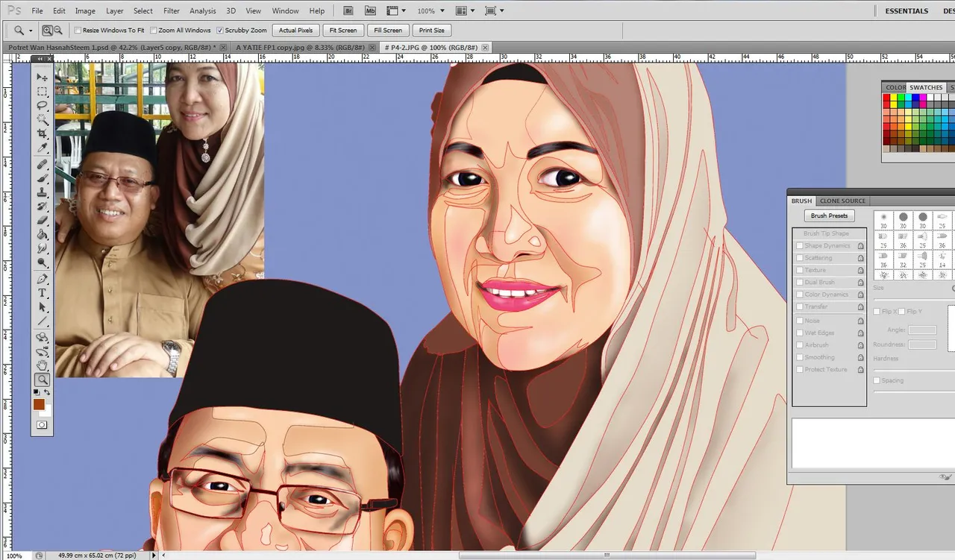Pick the yellow swatch in Swatches panel

pyautogui.click(x=895, y=98)
